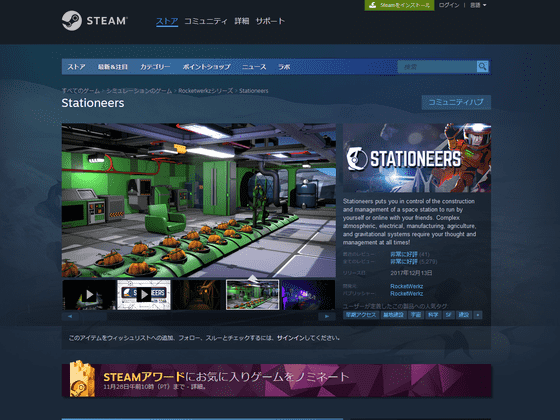
Task: Click the Steam logo in header
Action: tap(95, 21)
